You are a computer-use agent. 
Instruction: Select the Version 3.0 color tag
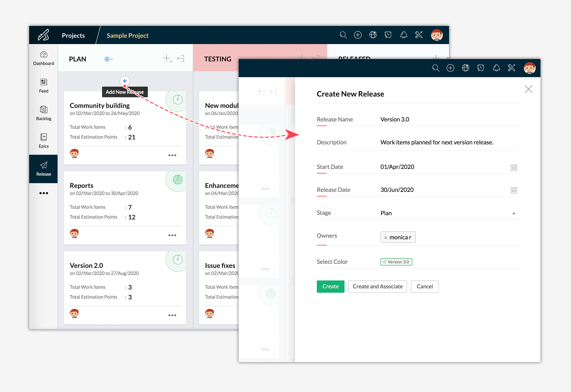(x=396, y=262)
